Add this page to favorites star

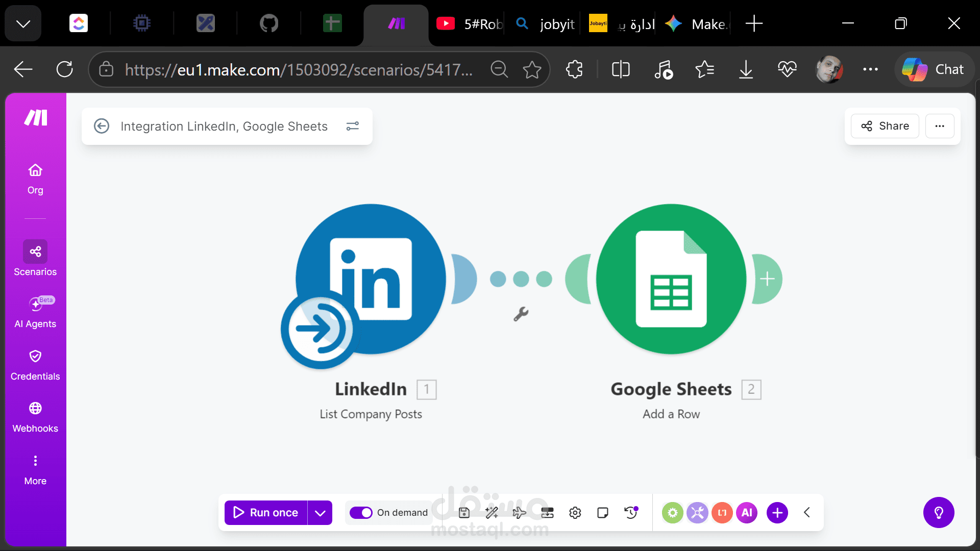[532, 69]
